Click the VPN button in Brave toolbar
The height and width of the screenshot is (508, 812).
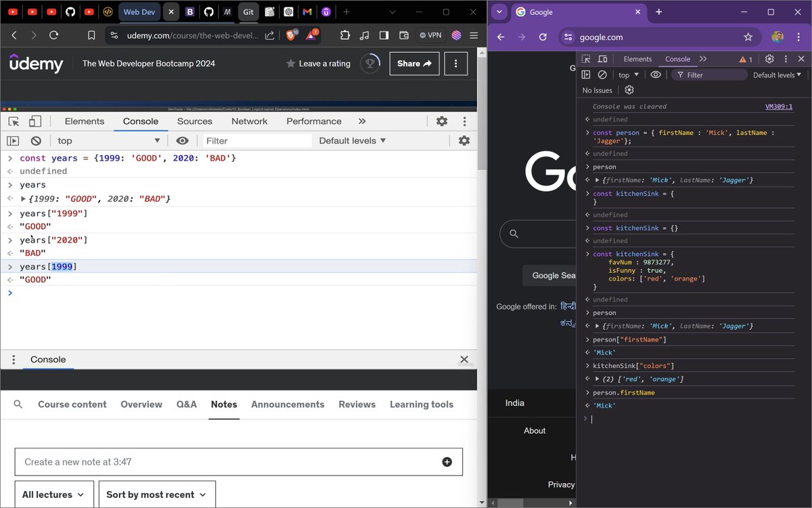click(430, 35)
